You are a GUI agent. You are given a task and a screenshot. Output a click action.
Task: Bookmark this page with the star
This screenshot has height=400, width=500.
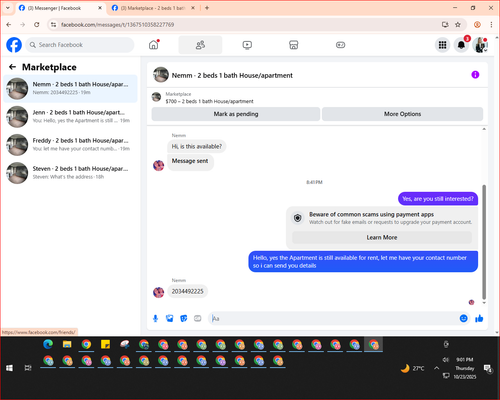coord(458,24)
